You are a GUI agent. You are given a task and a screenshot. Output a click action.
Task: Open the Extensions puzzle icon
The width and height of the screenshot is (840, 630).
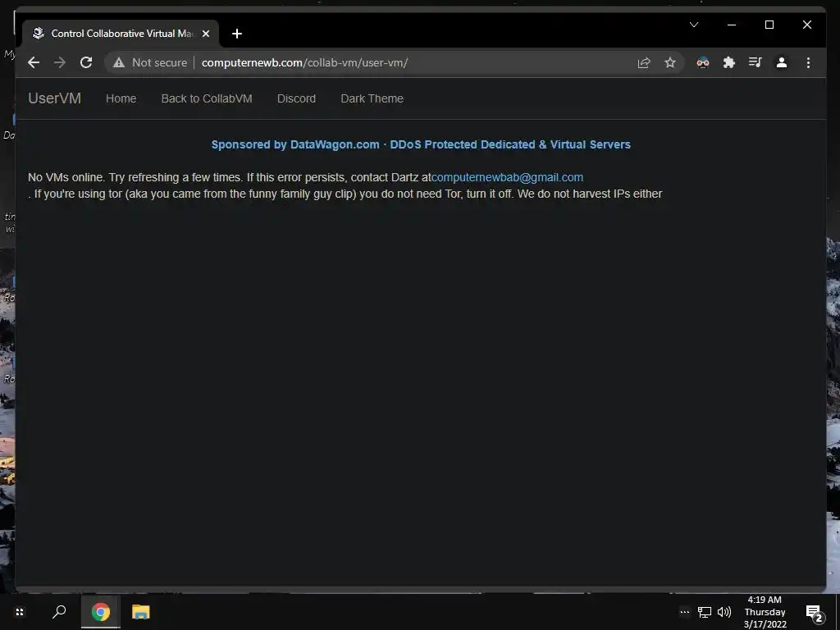click(x=729, y=62)
